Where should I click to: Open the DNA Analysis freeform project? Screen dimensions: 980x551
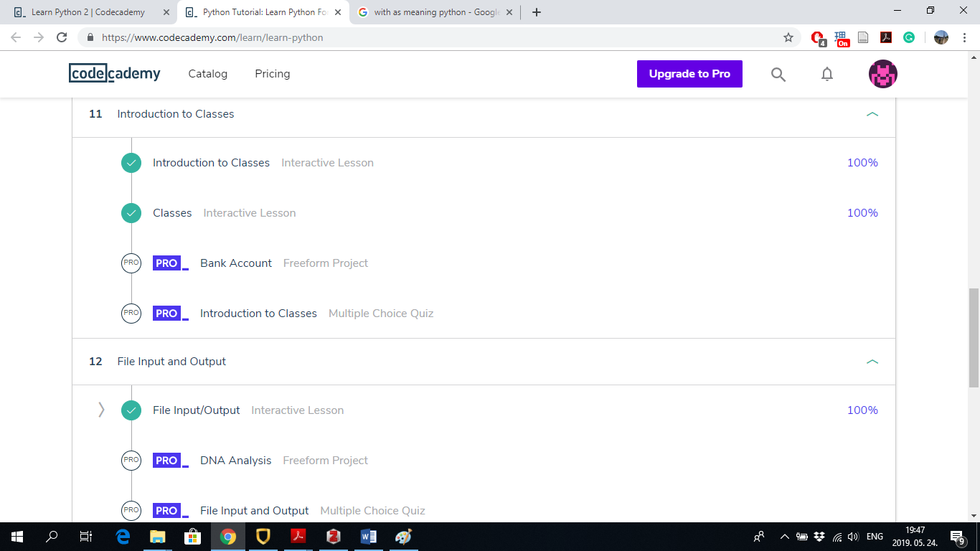click(236, 461)
